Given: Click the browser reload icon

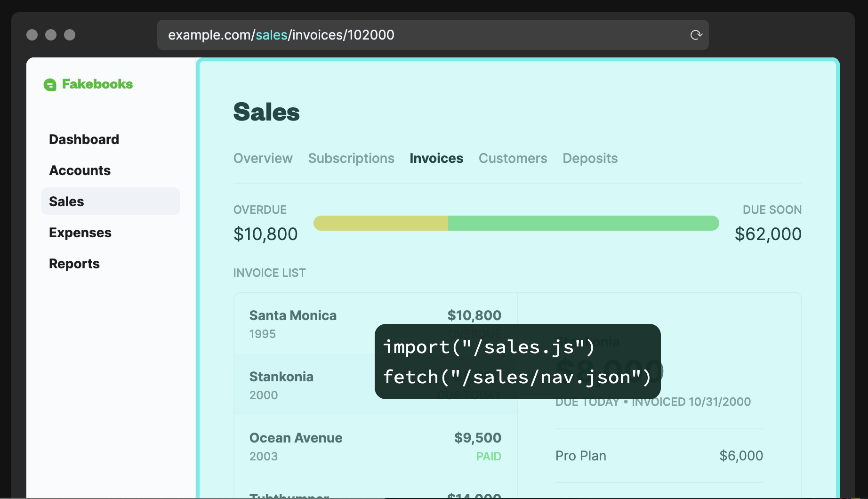Looking at the screenshot, I should tap(696, 35).
